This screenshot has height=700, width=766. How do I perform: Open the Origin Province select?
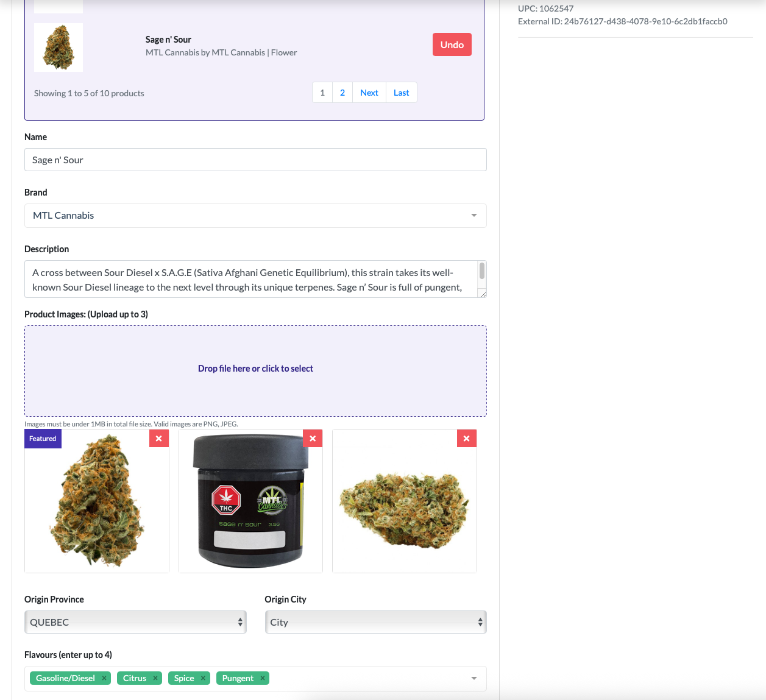pyautogui.click(x=135, y=622)
